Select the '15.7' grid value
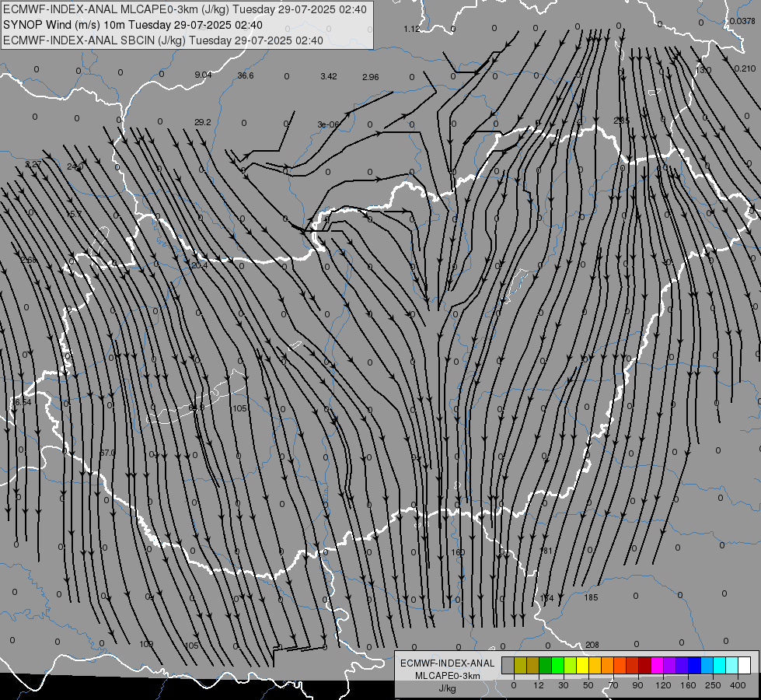 coord(75,214)
